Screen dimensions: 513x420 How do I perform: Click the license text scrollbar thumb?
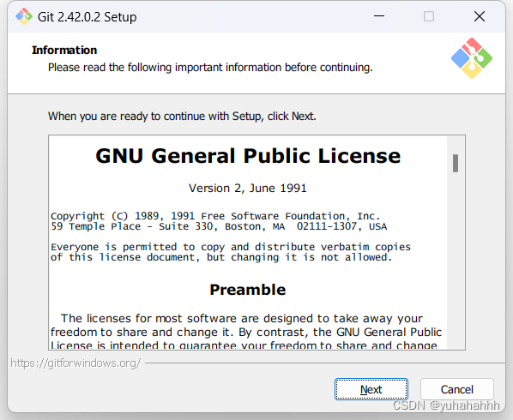tap(455, 163)
